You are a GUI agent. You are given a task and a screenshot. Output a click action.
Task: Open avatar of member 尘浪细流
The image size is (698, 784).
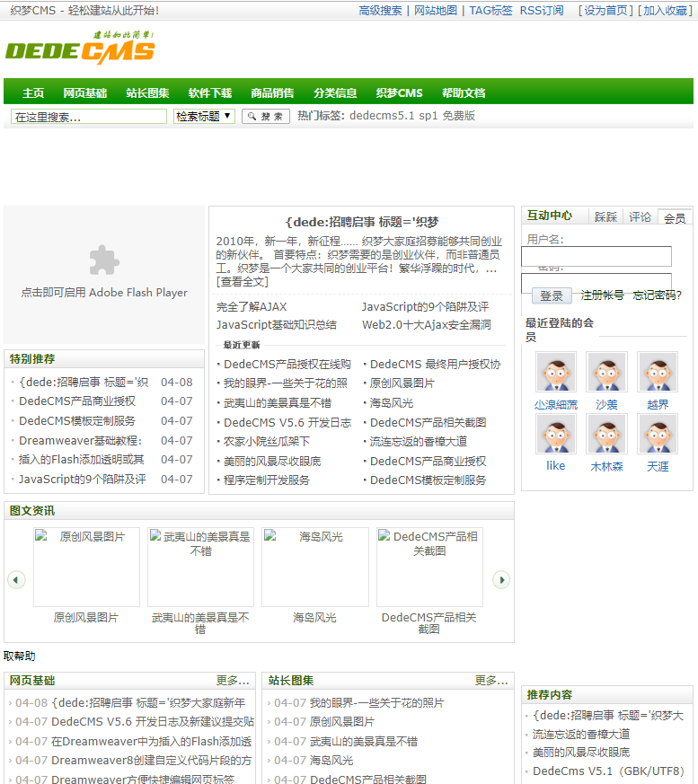[556, 372]
